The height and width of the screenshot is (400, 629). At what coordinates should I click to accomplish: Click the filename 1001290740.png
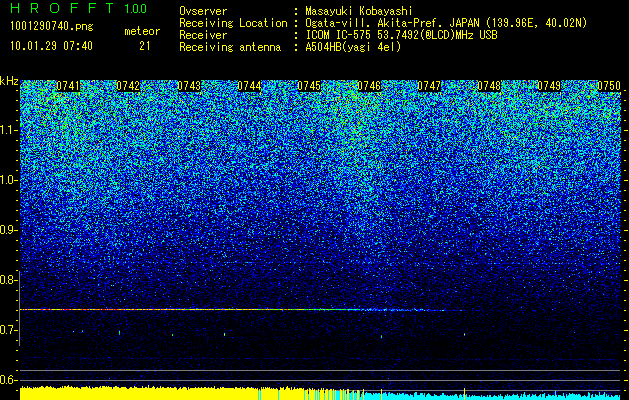tap(52, 27)
